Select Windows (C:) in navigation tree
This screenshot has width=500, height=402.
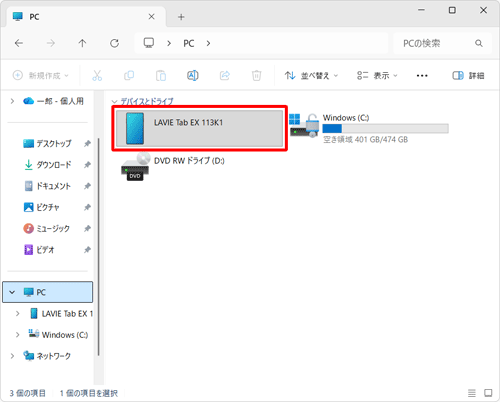tap(58, 335)
